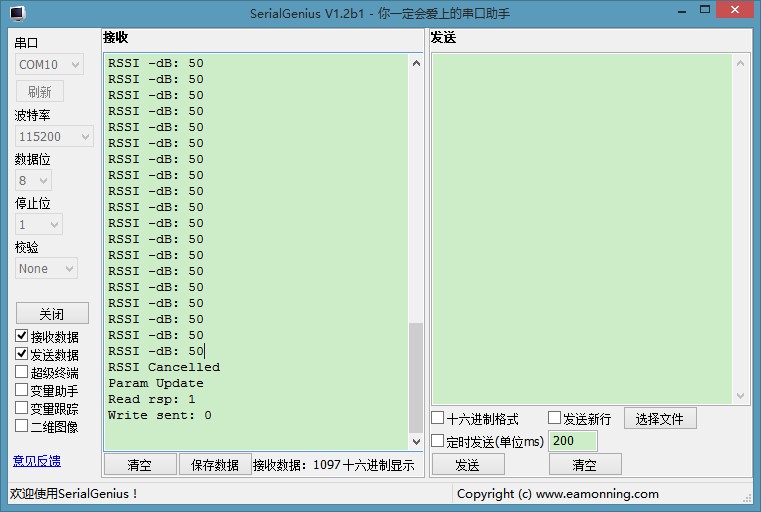This screenshot has width=761, height=512.
Task: Enable the 定时发送(单位ms) checkbox
Action: pos(438,441)
